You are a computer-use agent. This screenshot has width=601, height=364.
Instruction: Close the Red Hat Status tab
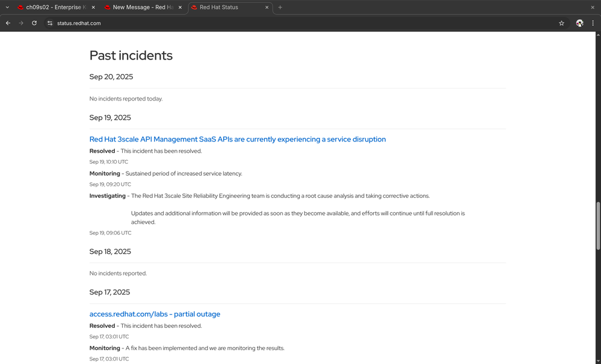point(267,7)
